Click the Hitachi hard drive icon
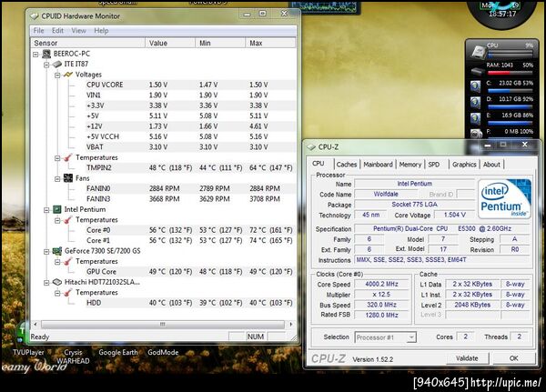Viewport: 546px width, 392px height. (57, 282)
